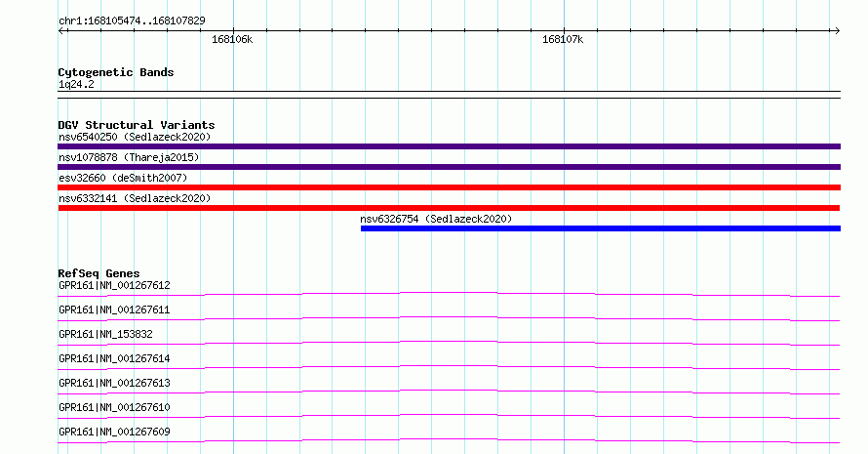Click the nsv6332141 (Sedlazeck2020) label
This screenshot has height=454, width=868.
135,198
